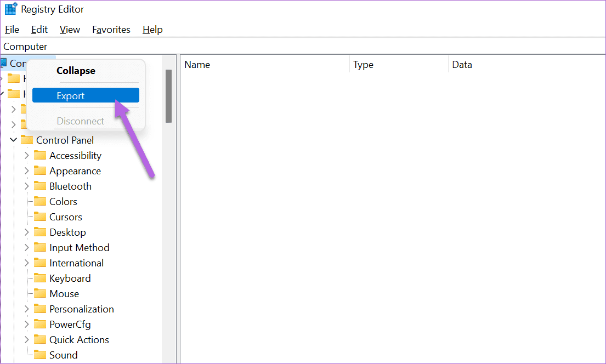Expand the Input Method key

(27, 248)
